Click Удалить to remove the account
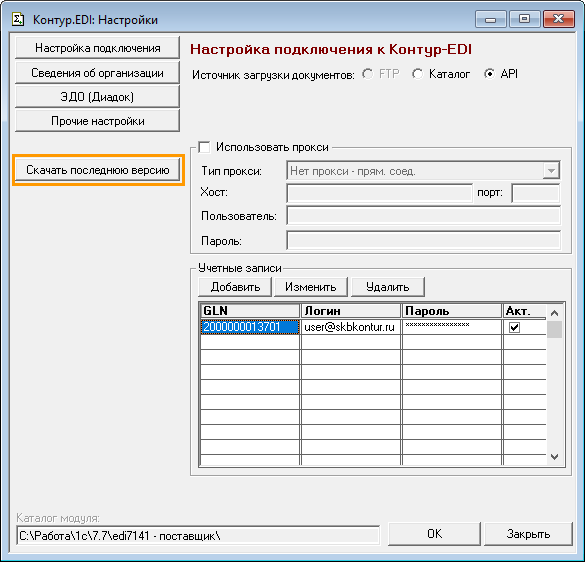 coord(388,287)
